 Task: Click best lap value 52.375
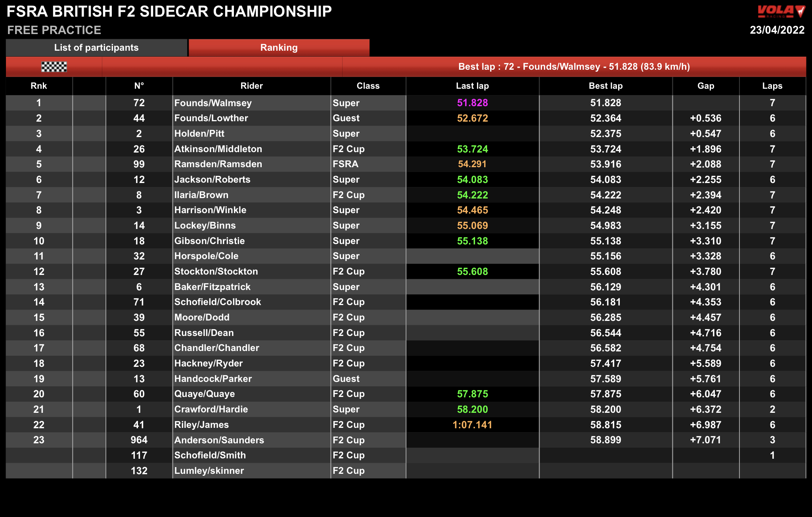pyautogui.click(x=605, y=134)
